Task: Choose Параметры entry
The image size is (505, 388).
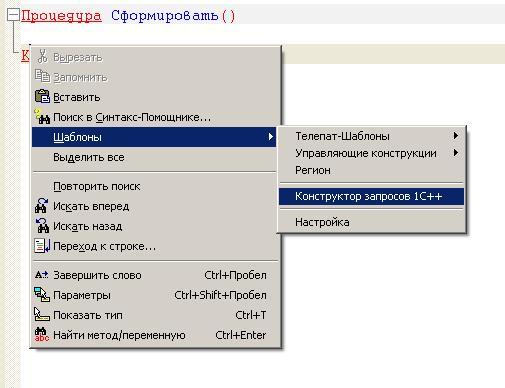Action: pyautogui.click(x=154, y=295)
